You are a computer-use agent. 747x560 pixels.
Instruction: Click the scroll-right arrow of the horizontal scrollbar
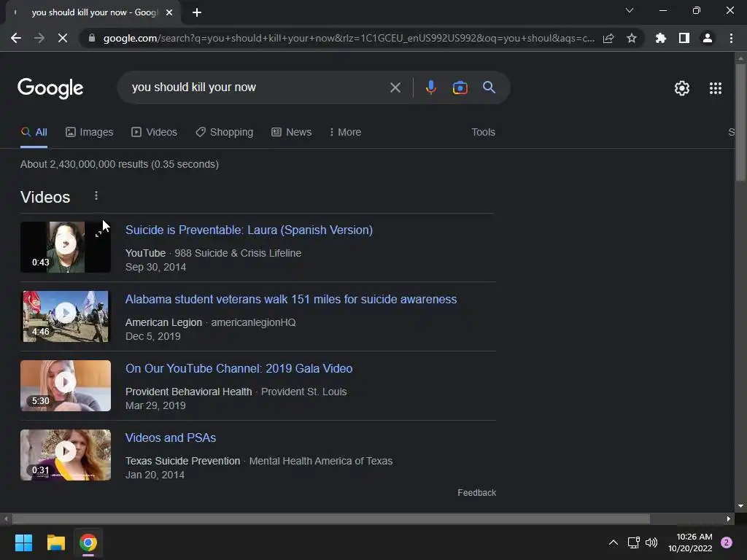729,518
